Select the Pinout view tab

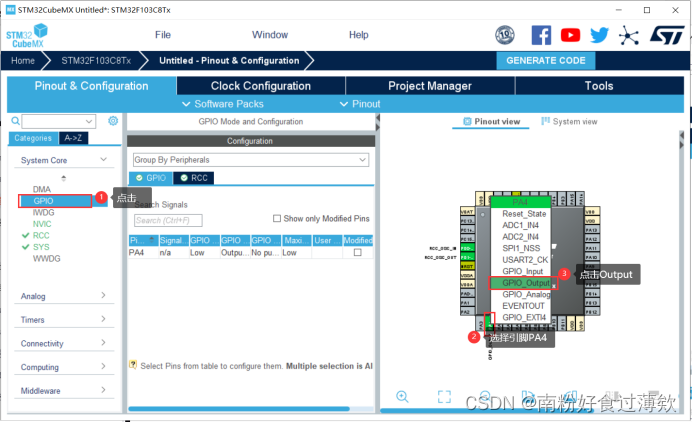click(491, 121)
